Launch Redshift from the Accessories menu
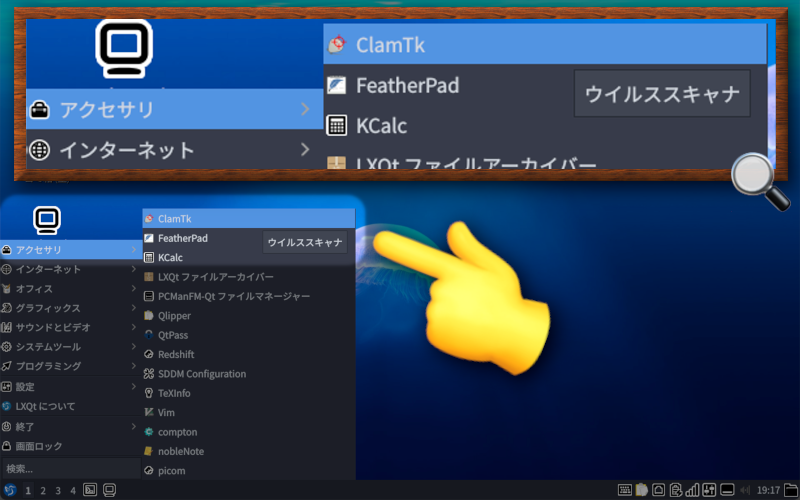800x500 pixels. pyautogui.click(x=248, y=355)
